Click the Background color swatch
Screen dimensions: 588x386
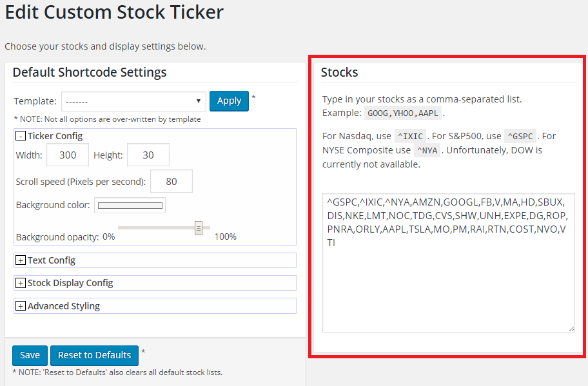pos(130,206)
